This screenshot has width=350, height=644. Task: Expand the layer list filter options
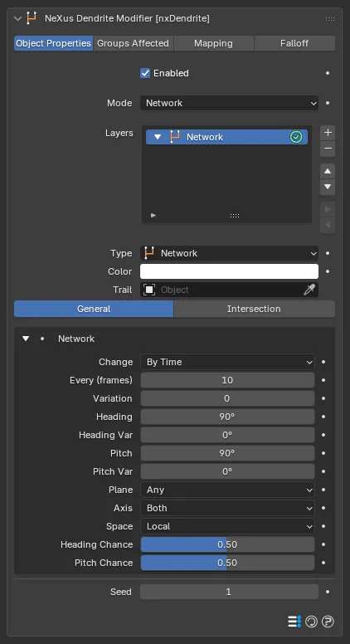pyautogui.click(x=153, y=215)
